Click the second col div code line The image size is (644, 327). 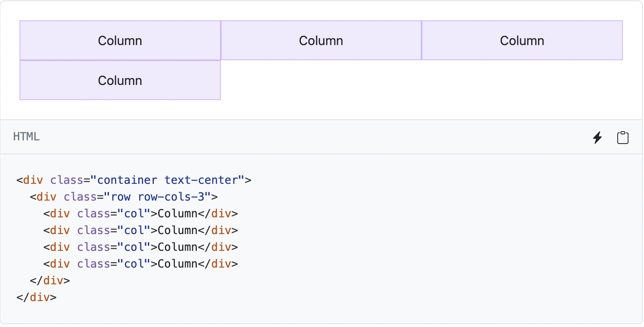(x=140, y=230)
